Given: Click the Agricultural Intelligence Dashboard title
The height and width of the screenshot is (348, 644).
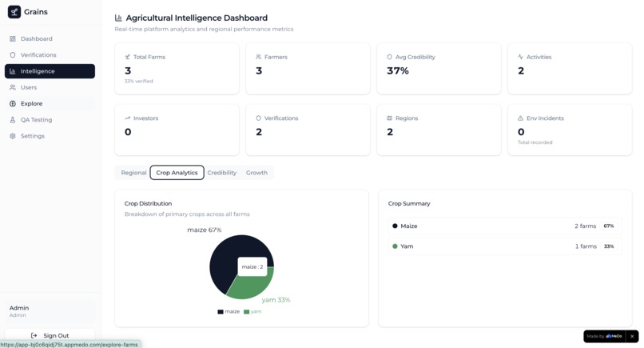Looking at the screenshot, I should click(x=197, y=18).
